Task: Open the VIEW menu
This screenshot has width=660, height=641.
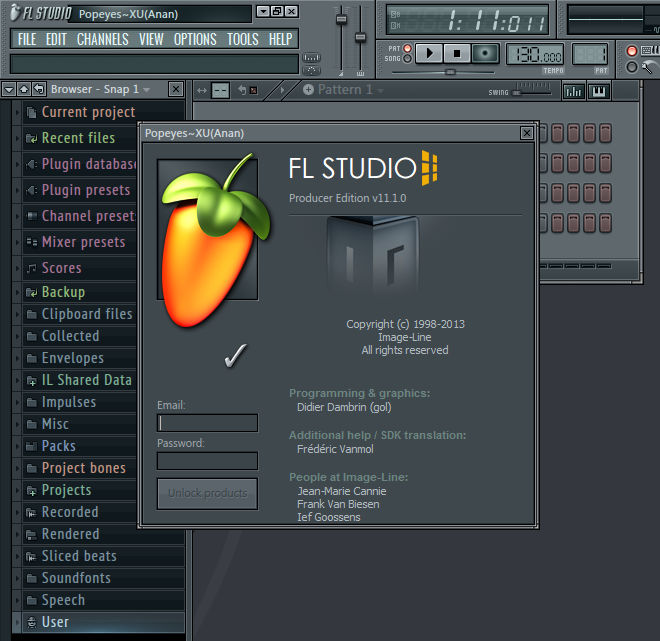Action: click(x=151, y=40)
